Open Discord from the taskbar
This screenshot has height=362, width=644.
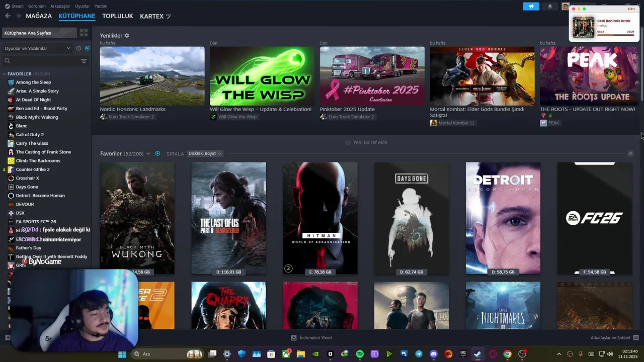pos(434,354)
